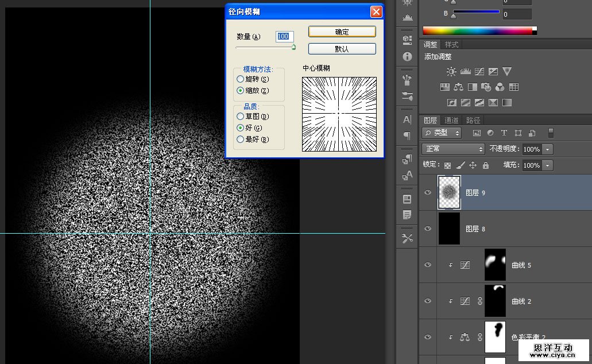Add a Levels adjustment
Viewport: 592px width, 364px height.
coord(466,72)
